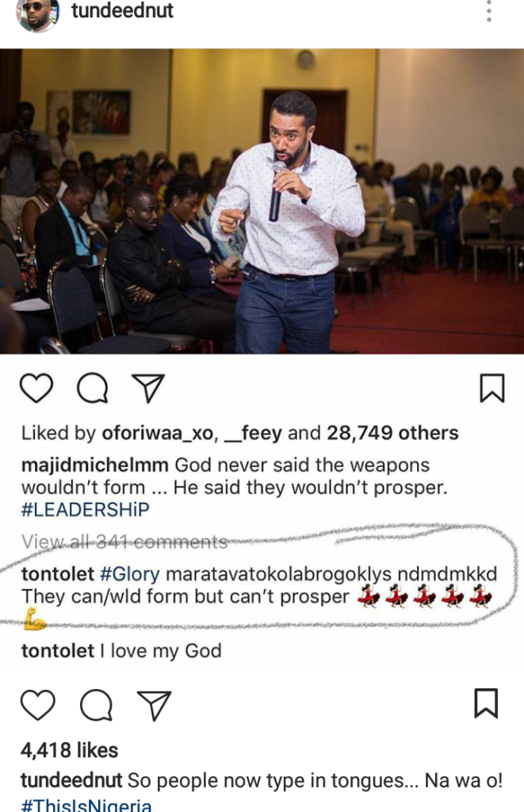Image resolution: width=524 pixels, height=812 pixels.
Task: Tap the photo of man holding microphone
Action: click(x=262, y=201)
